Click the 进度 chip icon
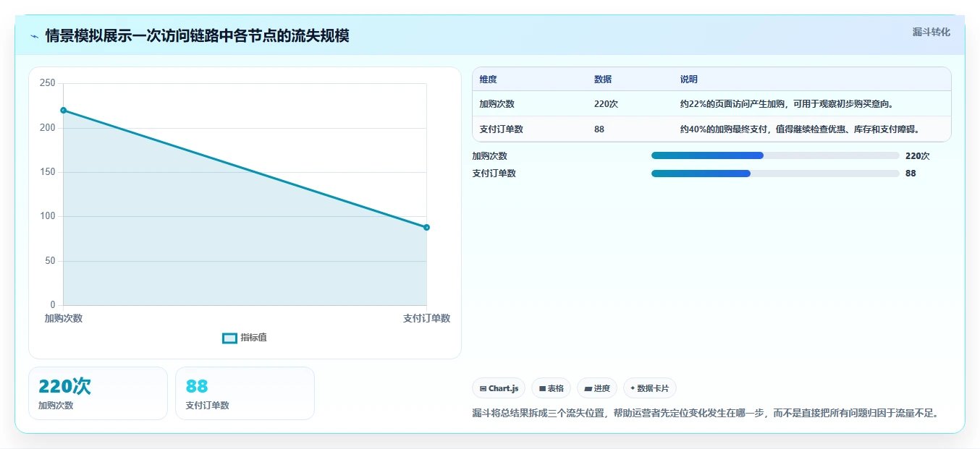Screen dimensions: 980x449 pyautogui.click(x=588, y=388)
